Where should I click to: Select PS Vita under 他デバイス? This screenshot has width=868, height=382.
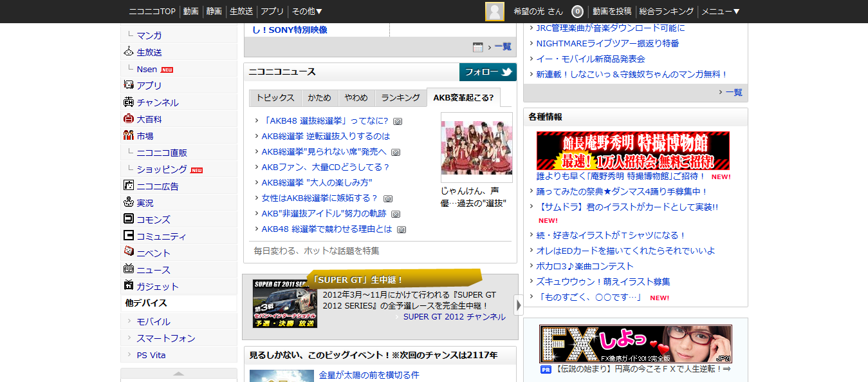[151, 355]
